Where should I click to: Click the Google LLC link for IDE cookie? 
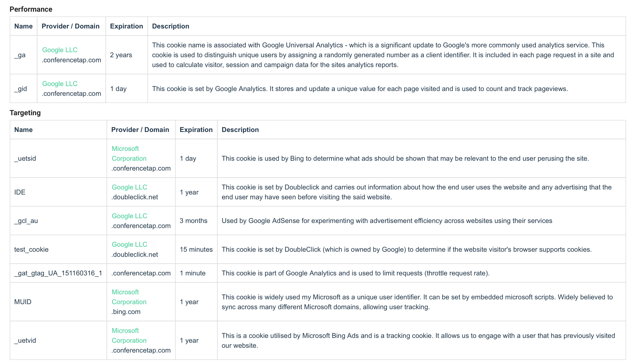click(129, 187)
